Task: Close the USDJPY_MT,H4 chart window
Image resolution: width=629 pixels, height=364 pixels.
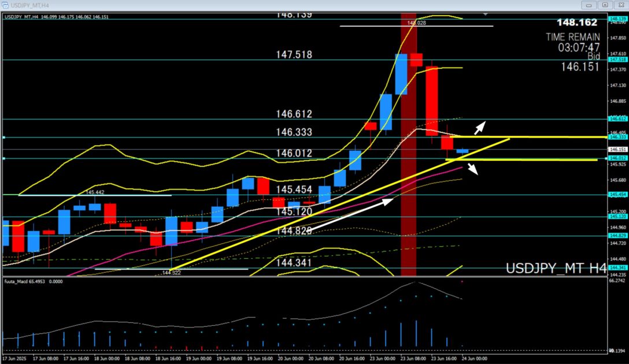Action: coord(620,5)
